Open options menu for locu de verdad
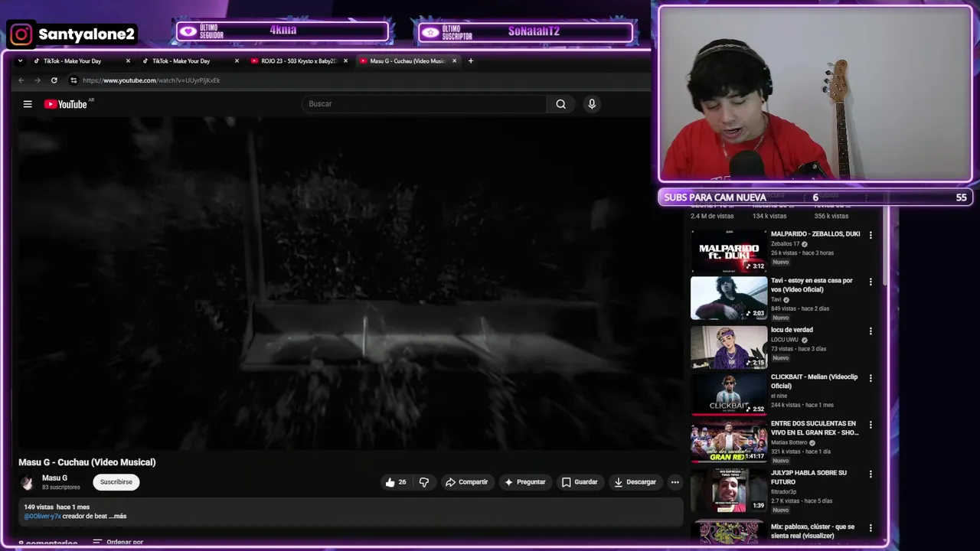The height and width of the screenshot is (551, 980). [x=871, y=331]
